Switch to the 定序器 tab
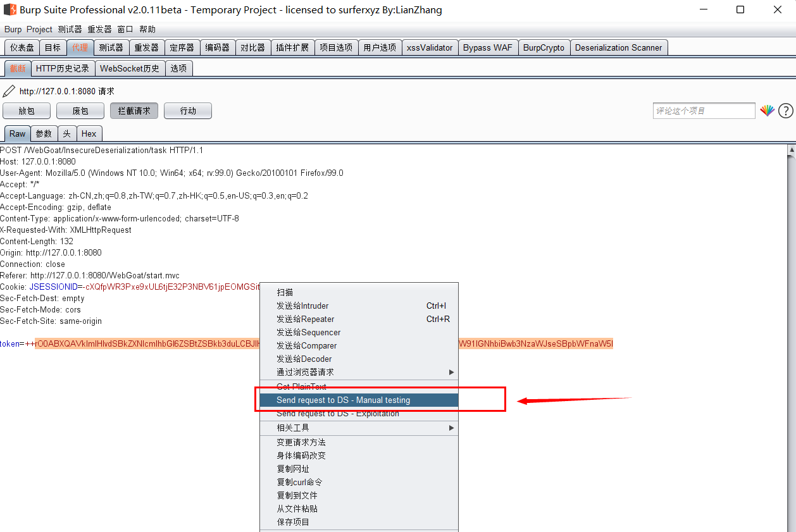Image resolution: width=796 pixels, height=532 pixels. point(182,47)
